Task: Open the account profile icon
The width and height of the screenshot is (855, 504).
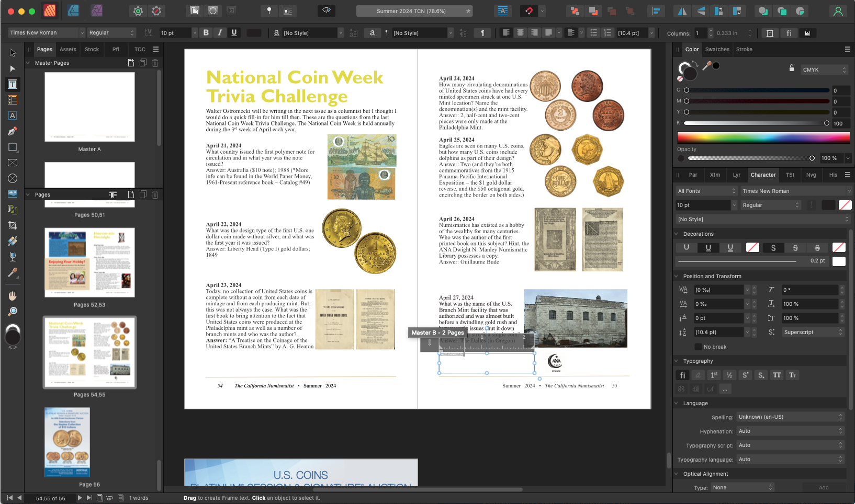Action: click(838, 11)
